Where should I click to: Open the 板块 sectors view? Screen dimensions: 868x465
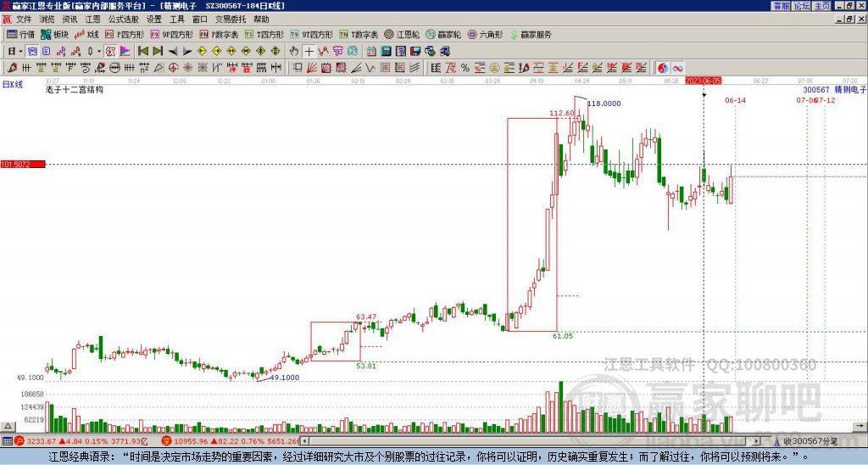point(54,34)
